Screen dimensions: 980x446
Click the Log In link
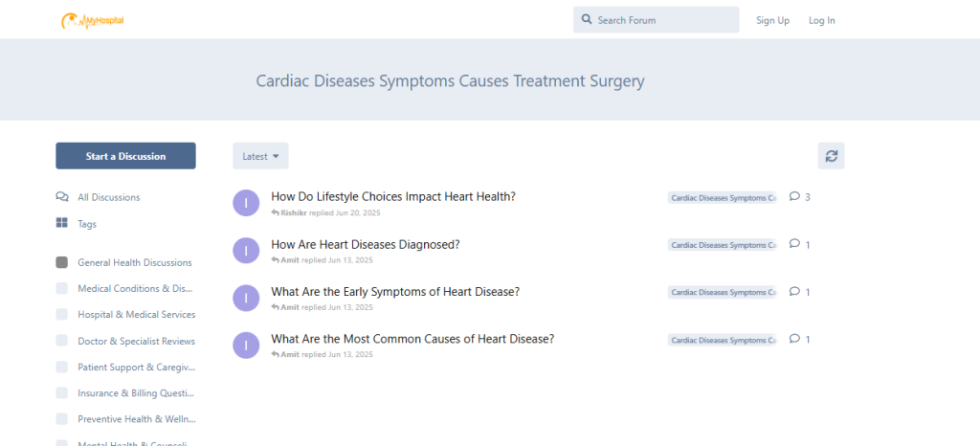pos(821,20)
